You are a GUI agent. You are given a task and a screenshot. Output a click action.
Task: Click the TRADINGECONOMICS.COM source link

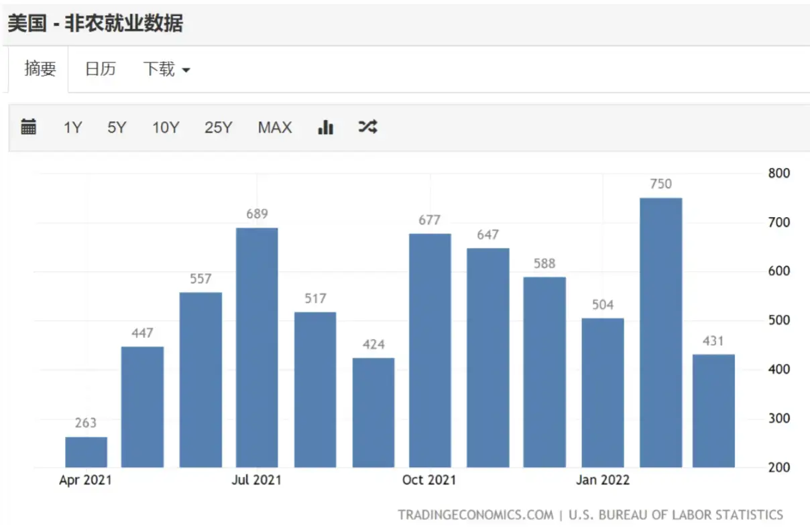click(x=475, y=515)
